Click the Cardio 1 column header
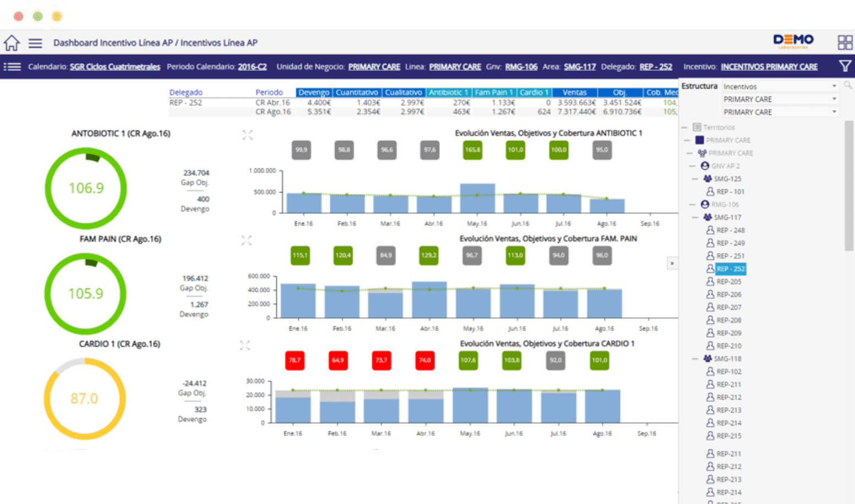This screenshot has width=855, height=504. click(x=533, y=92)
